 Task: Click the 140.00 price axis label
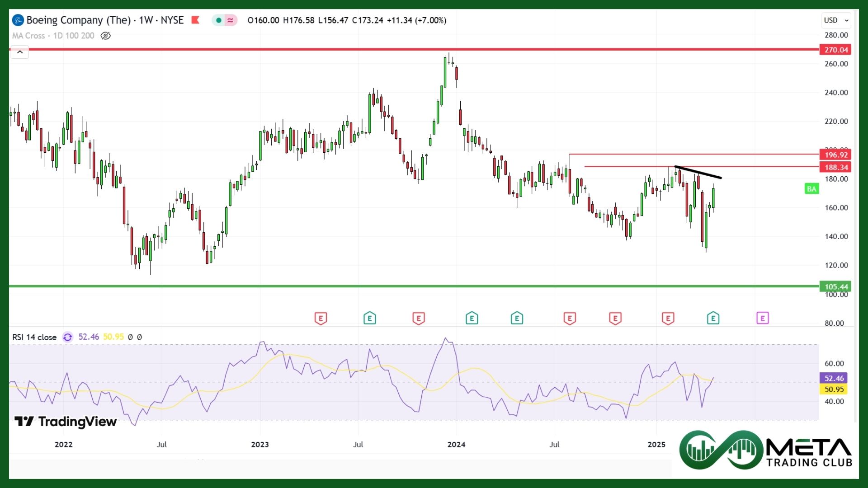(836, 236)
